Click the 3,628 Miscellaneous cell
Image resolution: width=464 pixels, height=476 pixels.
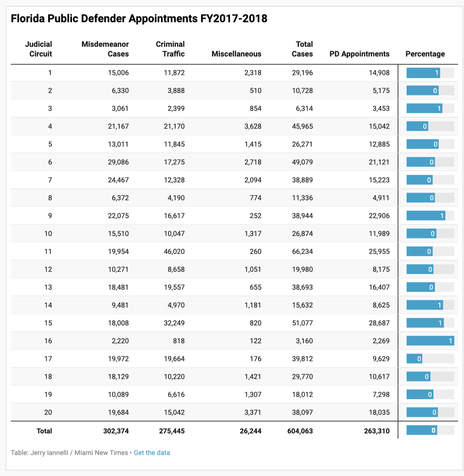(253, 126)
